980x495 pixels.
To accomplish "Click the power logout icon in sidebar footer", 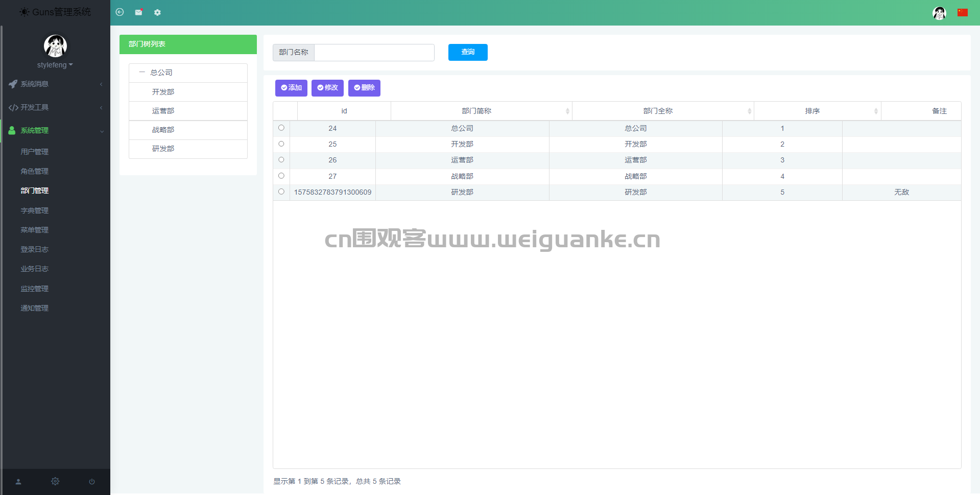I will tap(92, 482).
